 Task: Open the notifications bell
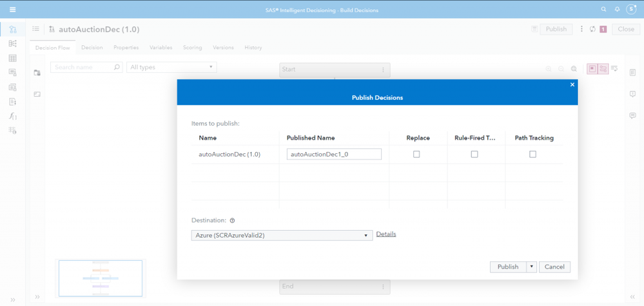coord(617,10)
